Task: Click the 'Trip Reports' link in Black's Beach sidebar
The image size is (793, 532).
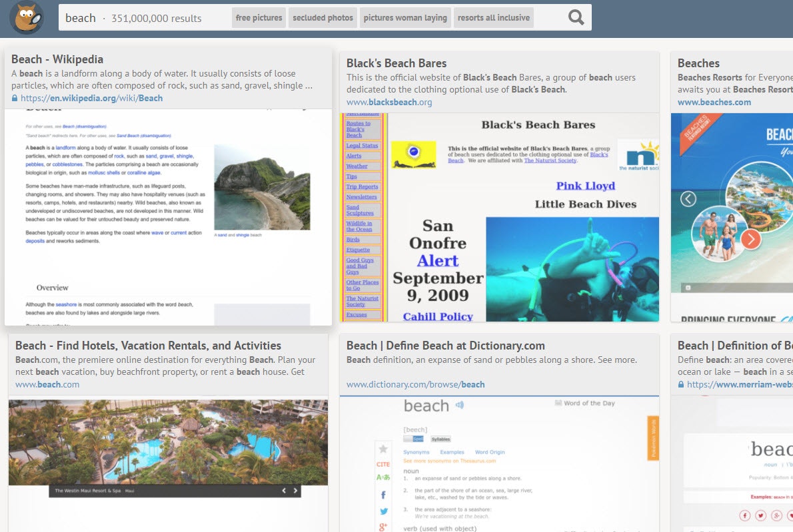Action: point(362,186)
